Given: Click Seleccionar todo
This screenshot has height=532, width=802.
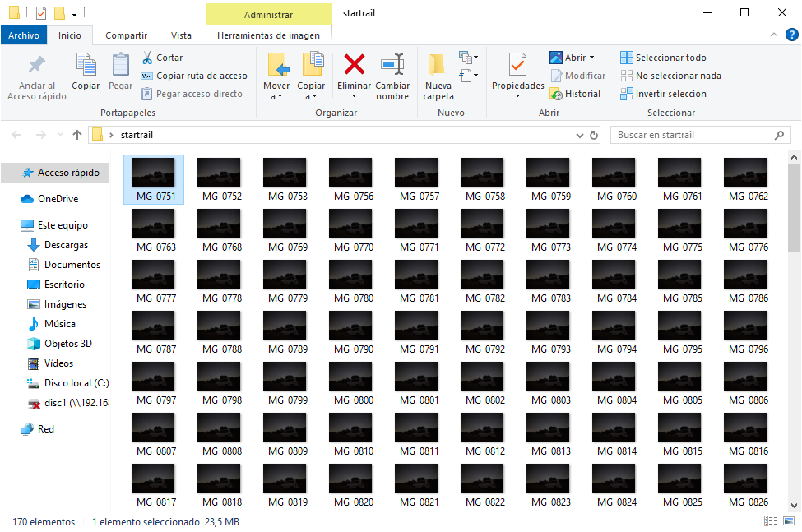Looking at the screenshot, I should click(663, 58).
